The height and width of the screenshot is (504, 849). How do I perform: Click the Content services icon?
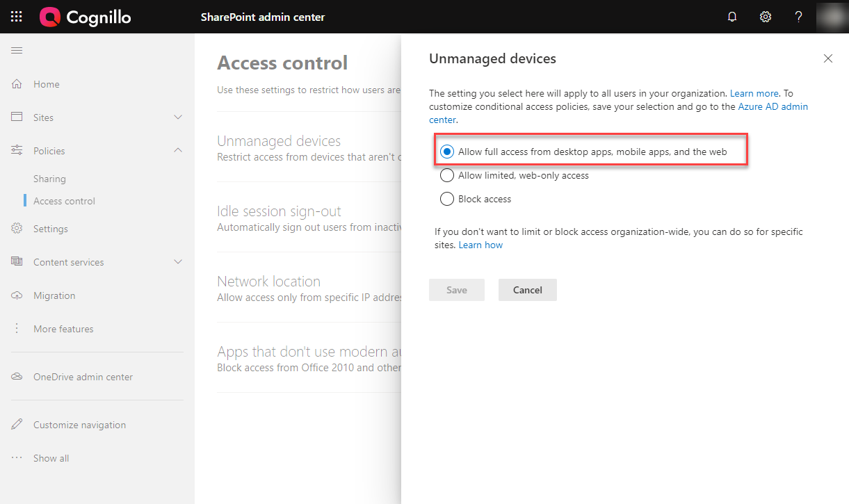coord(17,262)
